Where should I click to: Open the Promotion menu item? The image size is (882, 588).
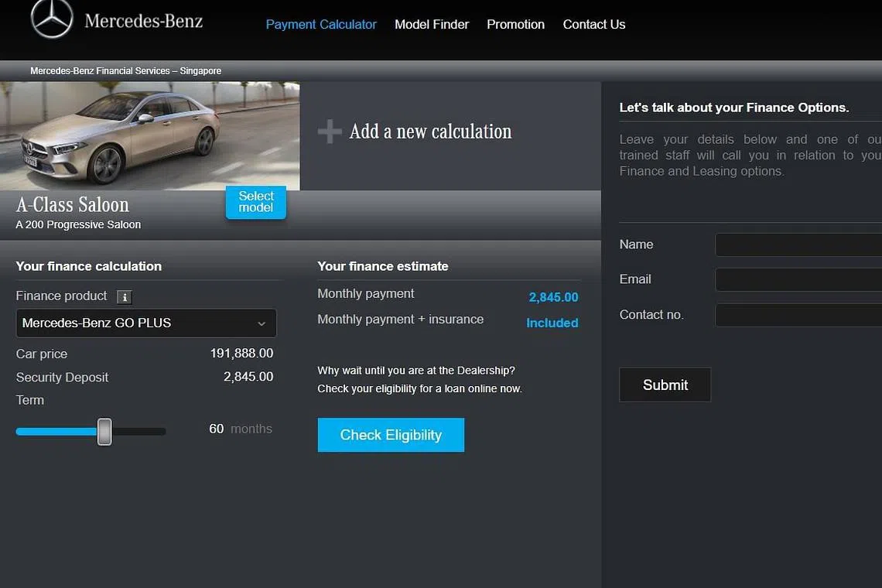(x=515, y=25)
